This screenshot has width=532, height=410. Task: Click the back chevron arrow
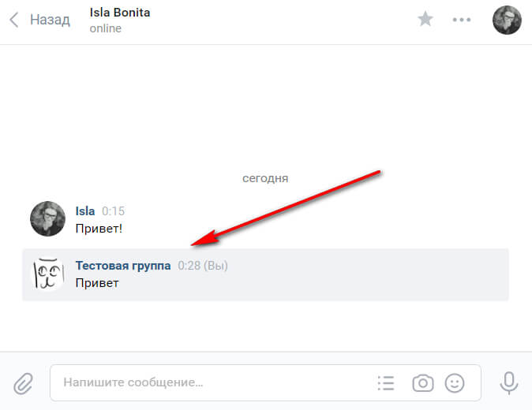coord(14,20)
